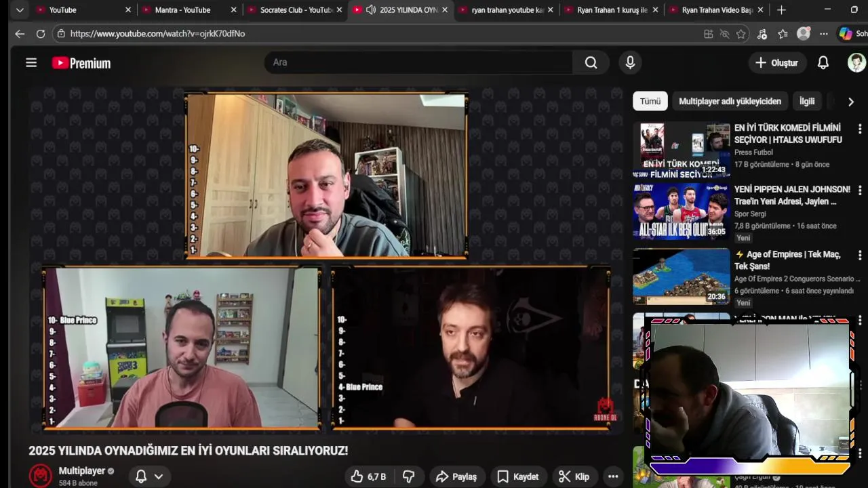
Task: Add page to favorites with star
Action: coord(741,34)
